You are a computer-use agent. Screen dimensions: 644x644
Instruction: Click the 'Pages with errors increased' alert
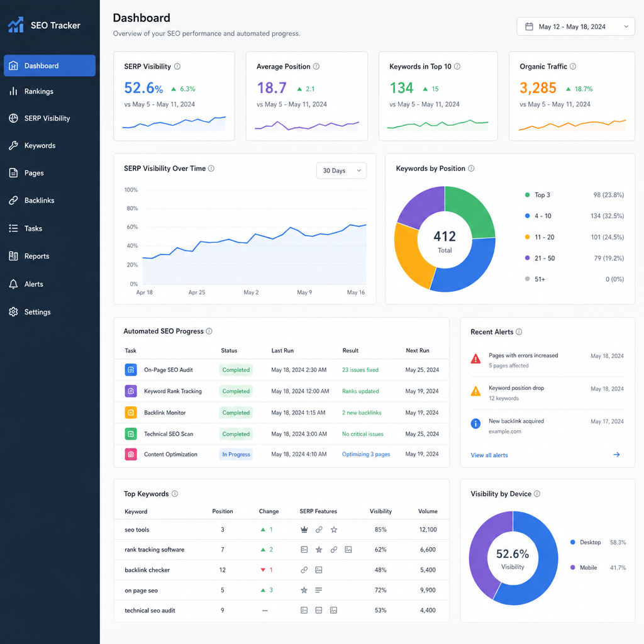pos(523,356)
